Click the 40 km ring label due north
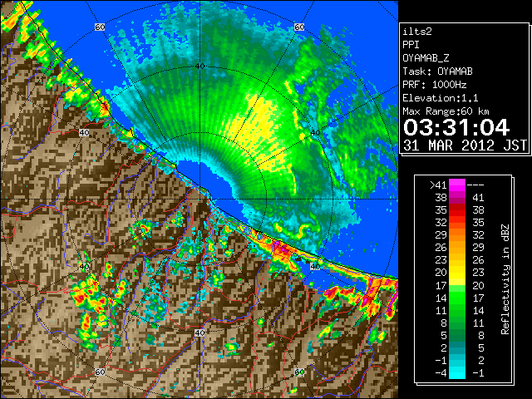 (199, 66)
